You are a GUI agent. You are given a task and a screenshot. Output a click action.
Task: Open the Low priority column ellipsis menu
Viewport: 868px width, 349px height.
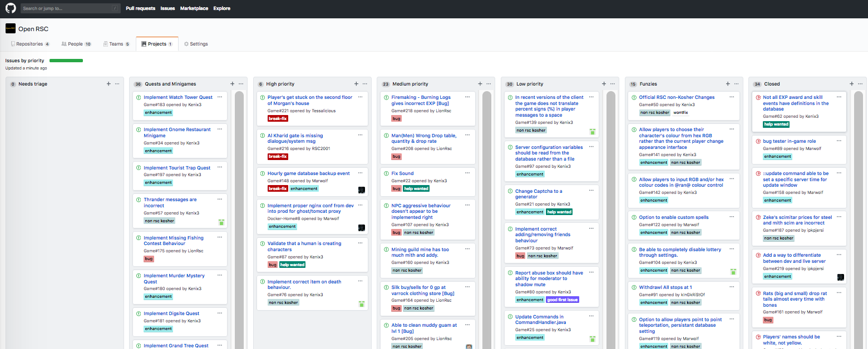(613, 84)
